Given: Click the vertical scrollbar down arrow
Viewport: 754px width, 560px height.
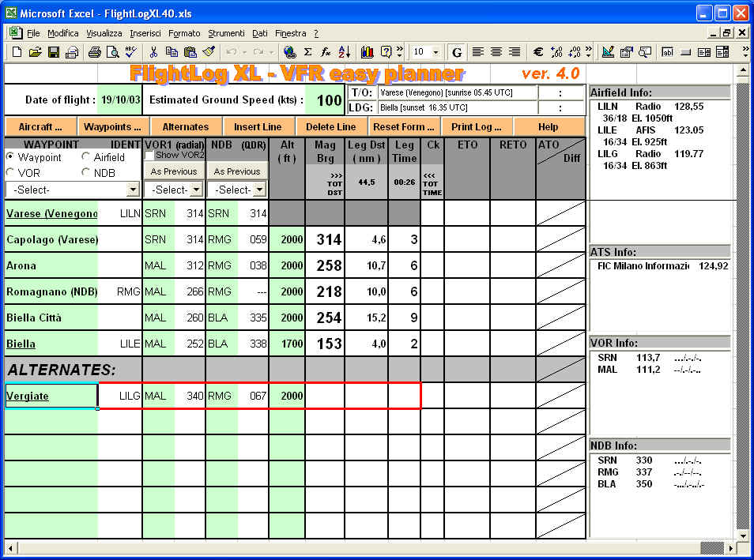Looking at the screenshot, I should point(743,536).
